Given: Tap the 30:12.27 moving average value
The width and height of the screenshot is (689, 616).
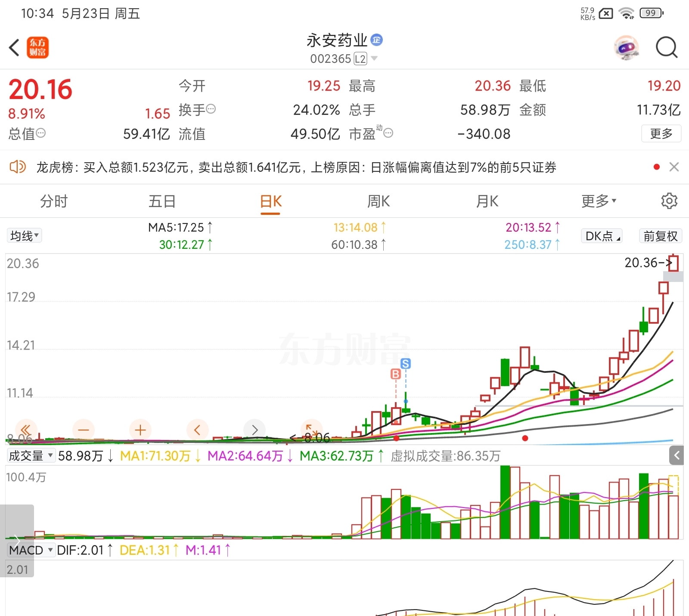Looking at the screenshot, I should (x=186, y=245).
